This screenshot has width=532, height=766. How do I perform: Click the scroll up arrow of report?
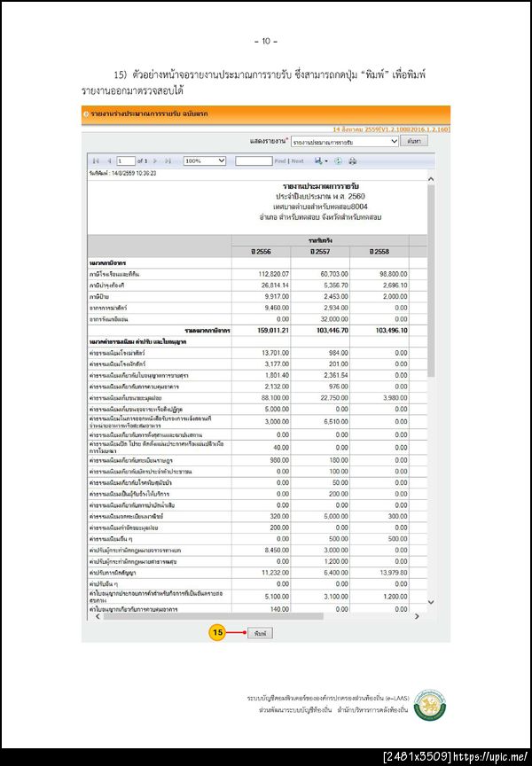point(431,179)
